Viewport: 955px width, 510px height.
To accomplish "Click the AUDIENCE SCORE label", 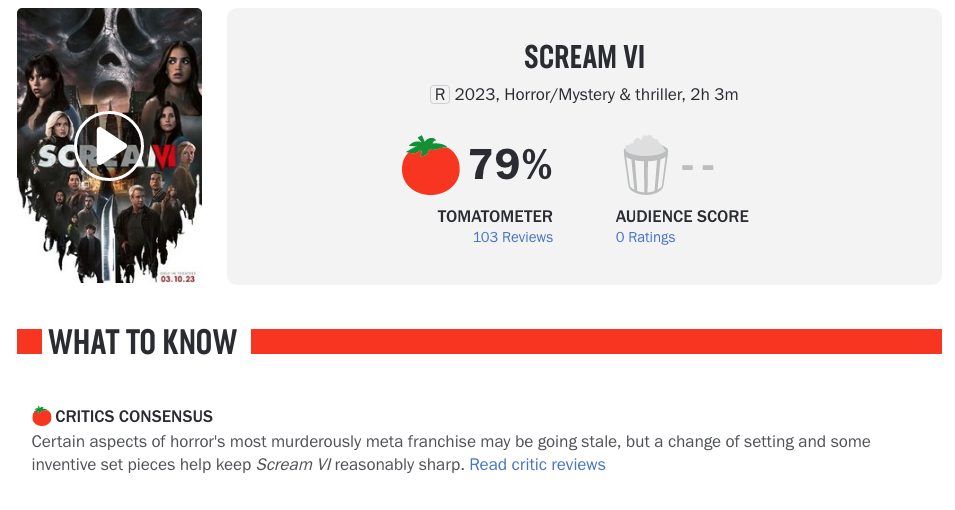I will click(x=682, y=216).
